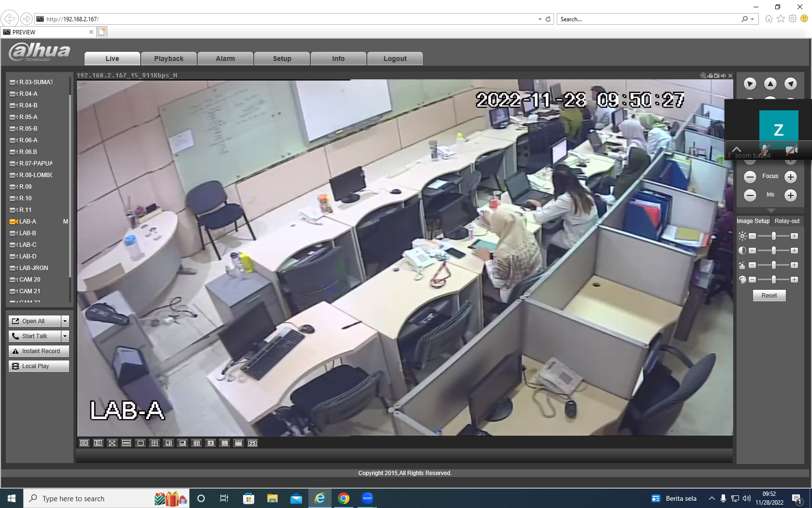The height and width of the screenshot is (508, 812).
Task: Switch to nine-window grid layout
Action: [196, 443]
